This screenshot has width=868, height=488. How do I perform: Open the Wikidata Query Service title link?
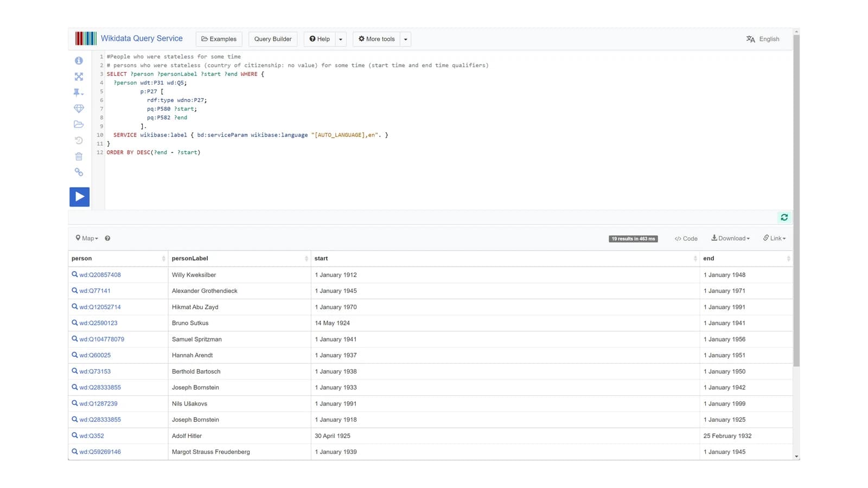142,38
